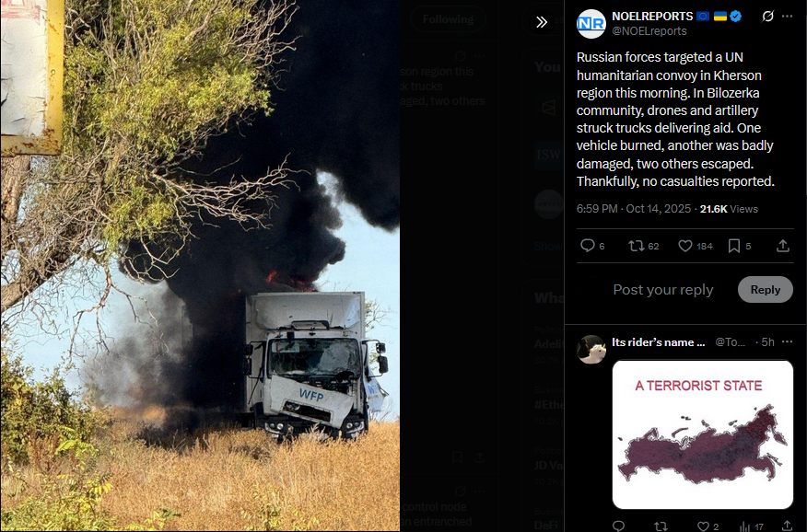807x532 pixels.
Task: Focus the Post your reply field
Action: pos(663,290)
